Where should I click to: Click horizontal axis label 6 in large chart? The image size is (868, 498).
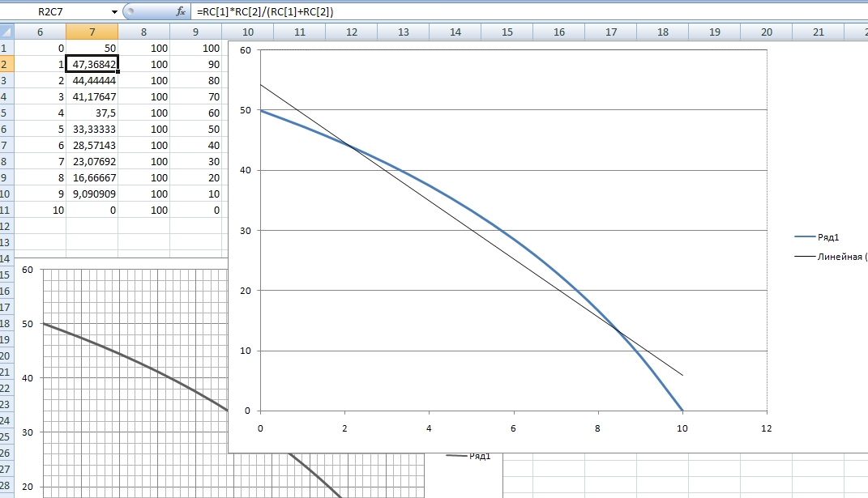click(513, 428)
